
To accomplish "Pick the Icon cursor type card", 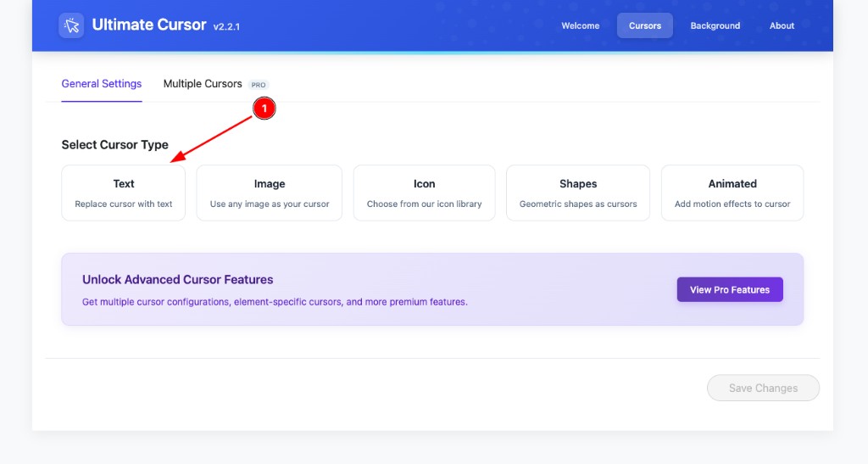I will click(424, 193).
